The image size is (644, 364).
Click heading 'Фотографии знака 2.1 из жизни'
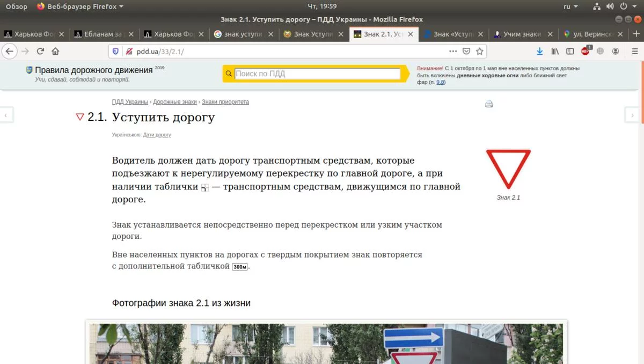[181, 303]
